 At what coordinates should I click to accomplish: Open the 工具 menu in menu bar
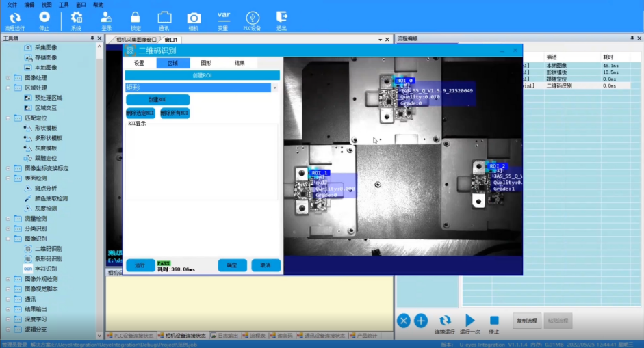click(64, 4)
